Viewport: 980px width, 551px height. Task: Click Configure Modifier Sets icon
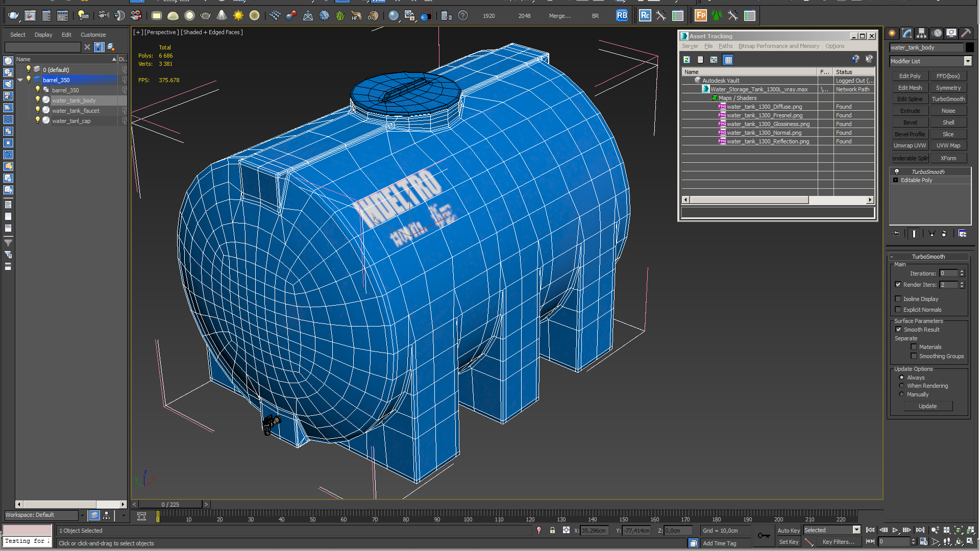tap(962, 234)
